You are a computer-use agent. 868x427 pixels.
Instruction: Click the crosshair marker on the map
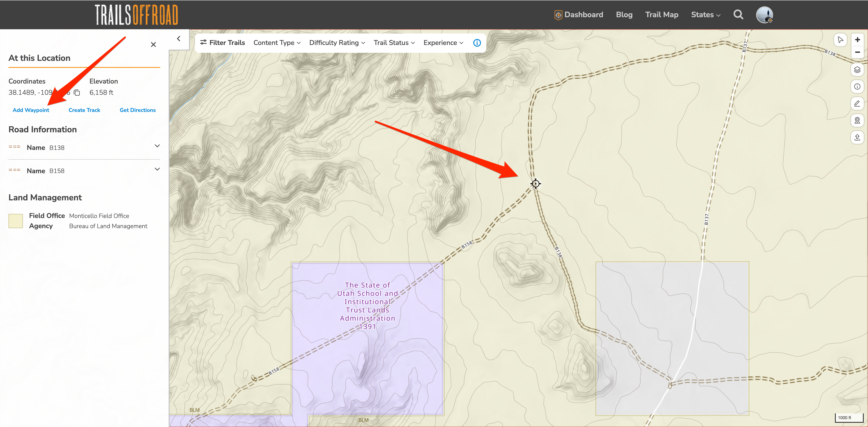tap(536, 184)
